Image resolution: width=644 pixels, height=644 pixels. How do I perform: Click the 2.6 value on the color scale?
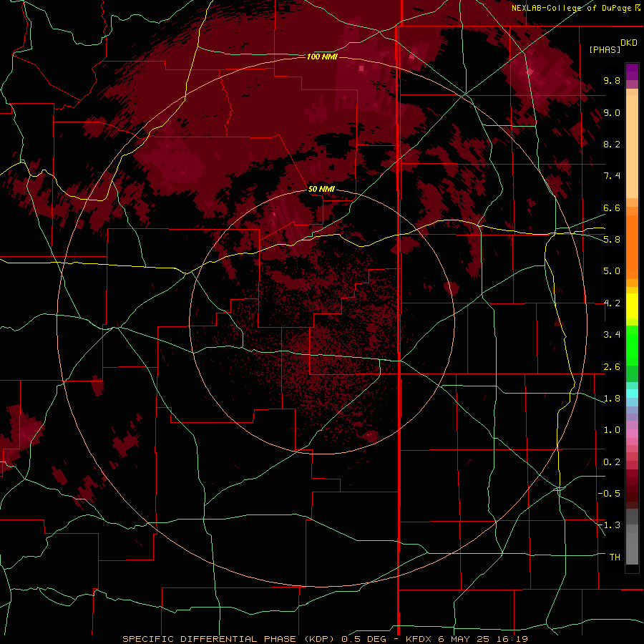[612, 367]
